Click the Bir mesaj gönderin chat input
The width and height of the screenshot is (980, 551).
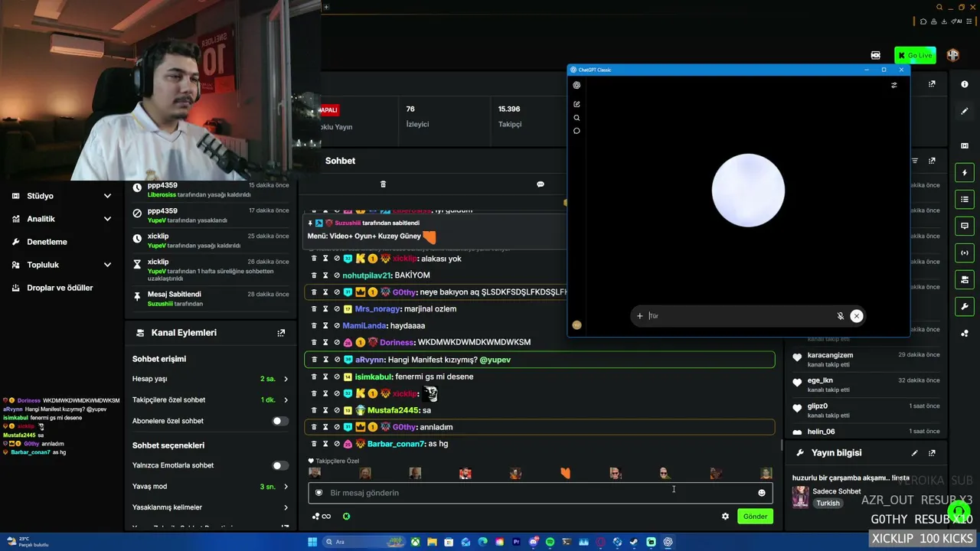[541, 493]
